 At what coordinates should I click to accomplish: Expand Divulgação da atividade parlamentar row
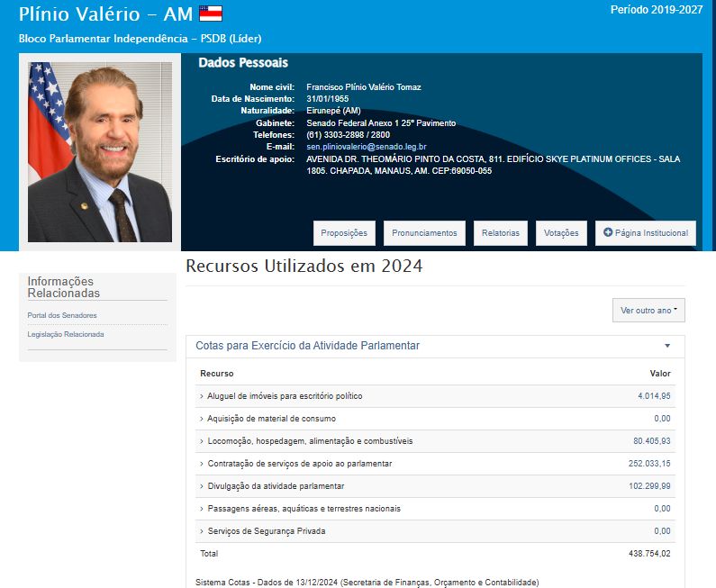click(272, 485)
